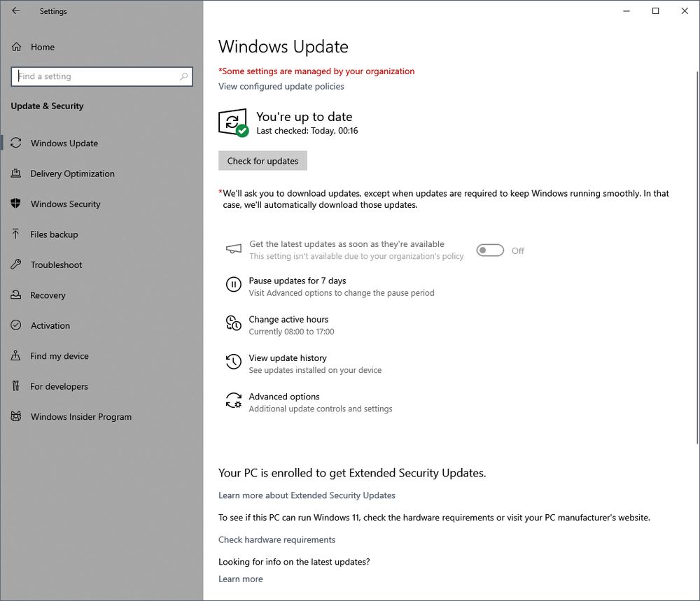Viewport: 700px width, 601px height.
Task: Open Advanced options for updates
Action: point(309,402)
